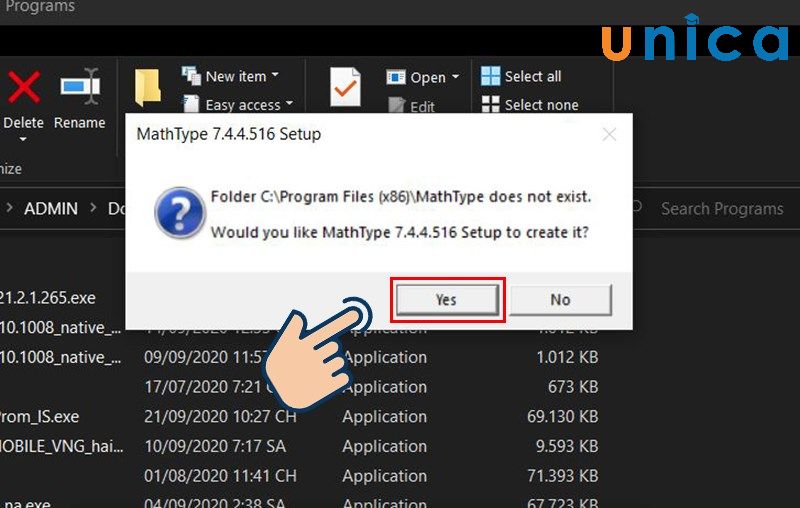Click the blue question mark icon
This screenshot has width=800, height=508.
tap(179, 213)
